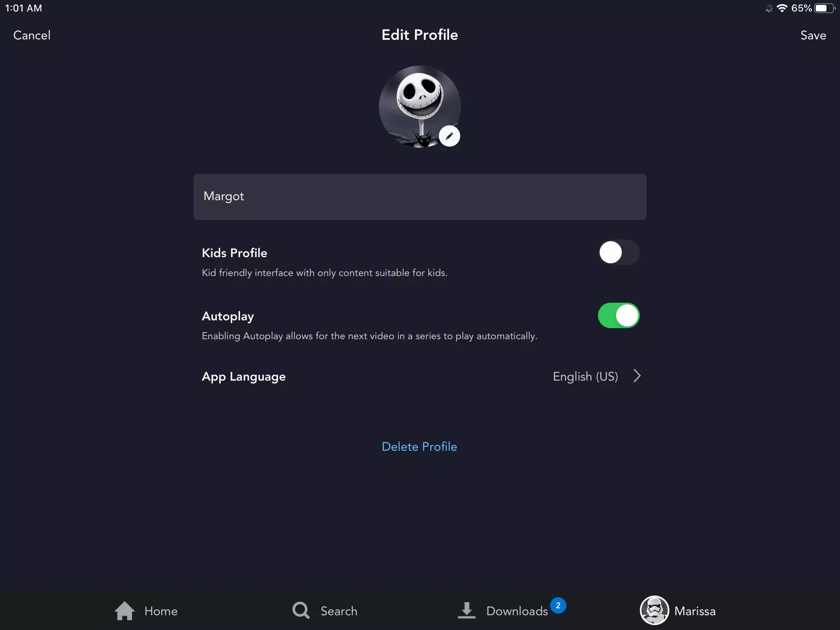Disable the Autoplay toggle
This screenshot has height=630, width=840.
coord(618,316)
